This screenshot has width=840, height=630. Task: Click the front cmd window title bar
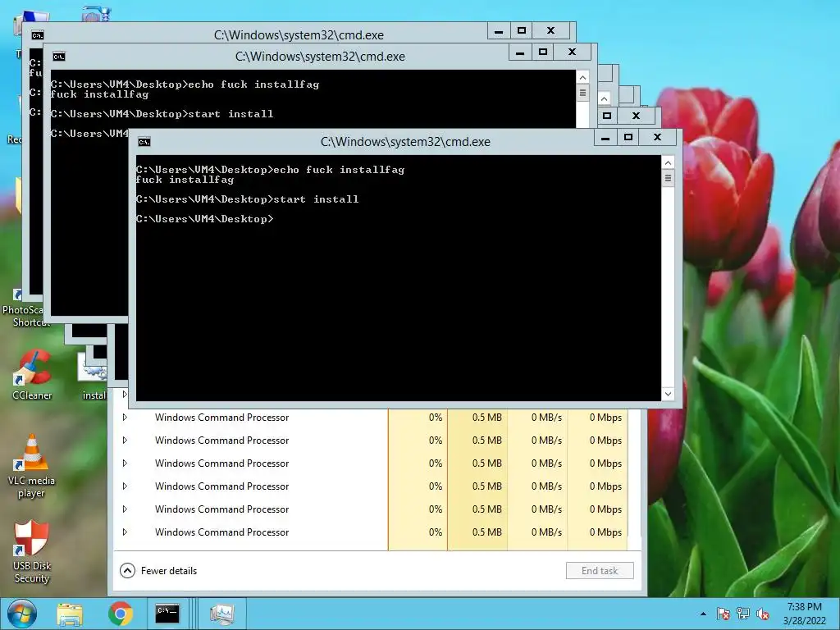405,142
